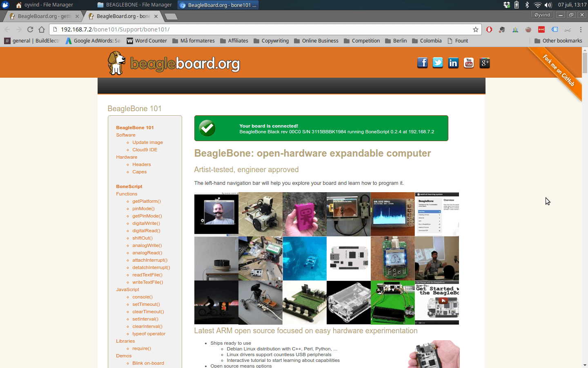This screenshot has height=368, width=588.
Task: Click the battery tray icon
Action: [517, 5]
